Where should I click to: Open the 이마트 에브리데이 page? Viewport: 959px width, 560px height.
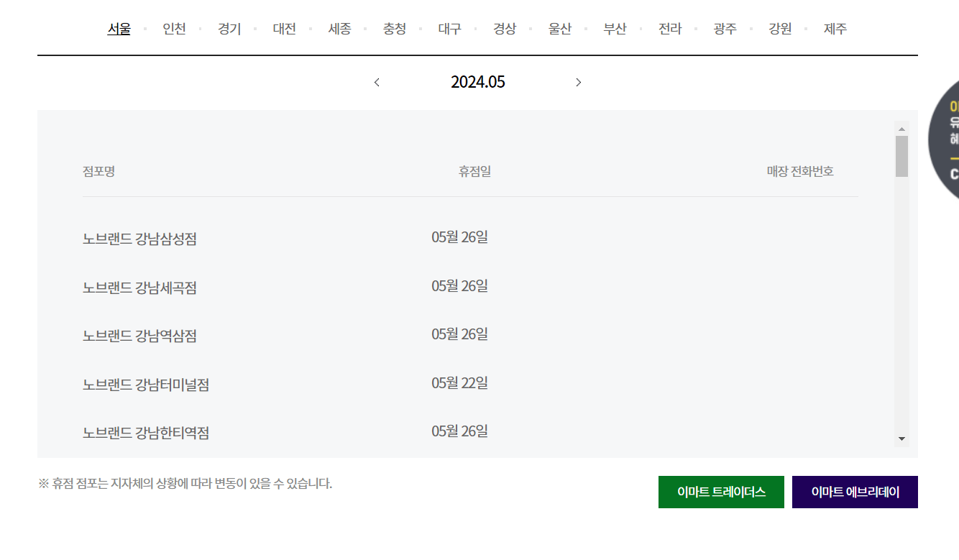tap(855, 492)
